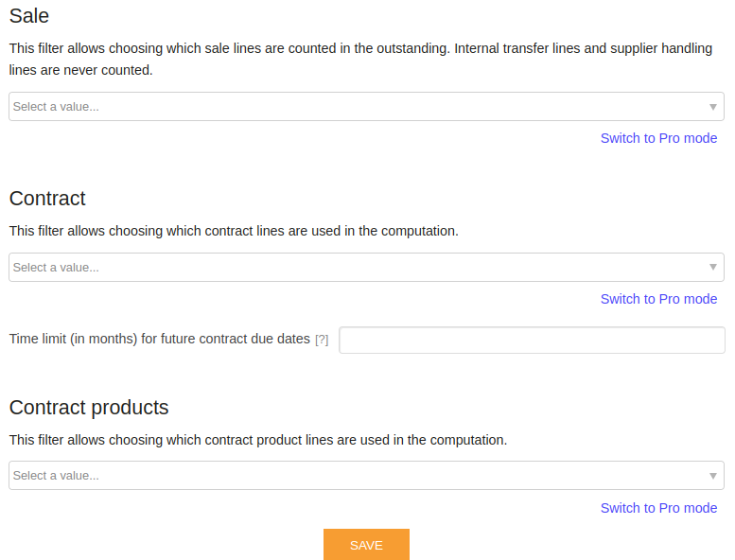Switch to Pro mode under Sale filter
This screenshot has width=735, height=560.
[x=658, y=138]
